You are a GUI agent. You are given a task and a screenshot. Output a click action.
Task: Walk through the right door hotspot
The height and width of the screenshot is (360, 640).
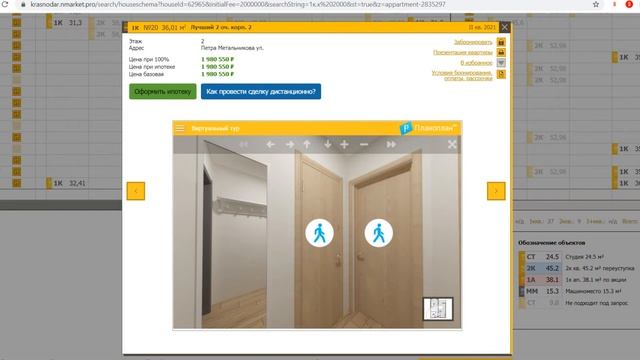(379, 233)
